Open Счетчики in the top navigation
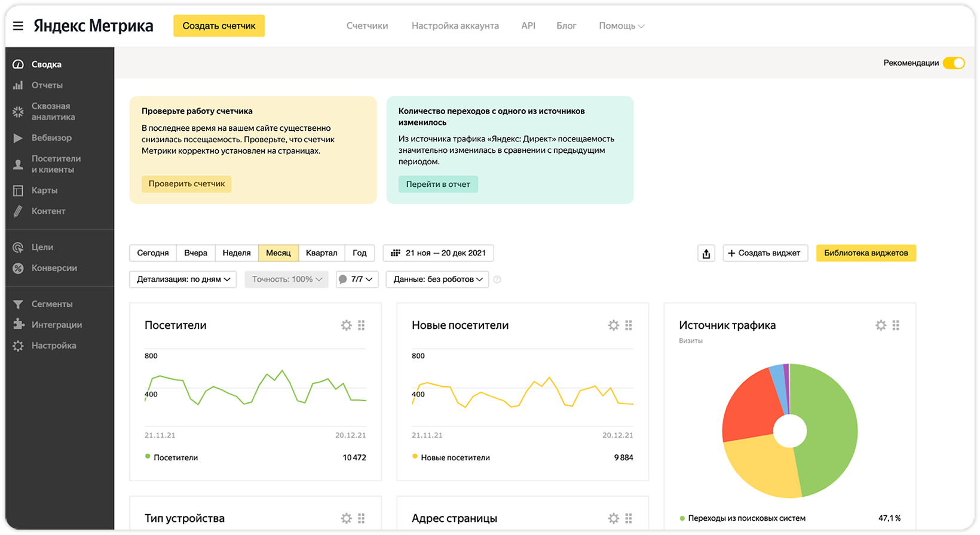Image resolution: width=980 pixels, height=535 pixels. (x=367, y=26)
